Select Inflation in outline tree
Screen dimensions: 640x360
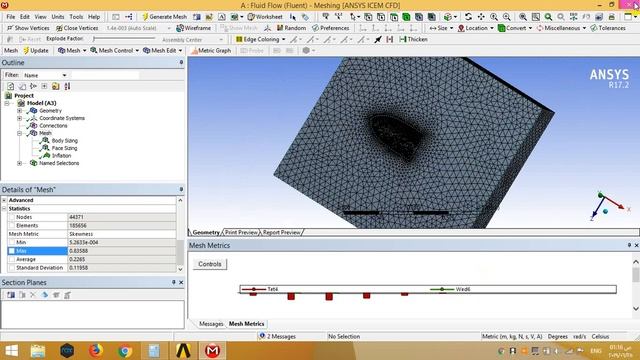pos(61,156)
